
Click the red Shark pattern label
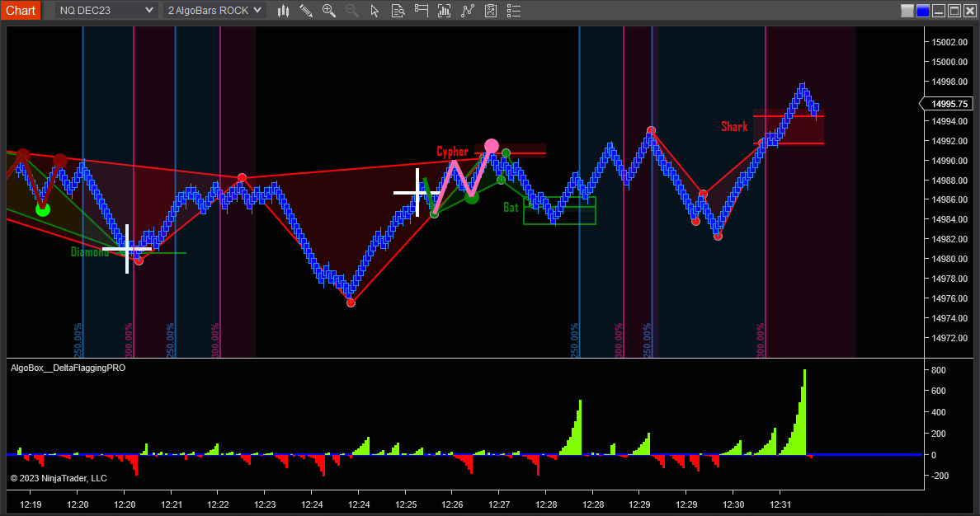point(734,126)
